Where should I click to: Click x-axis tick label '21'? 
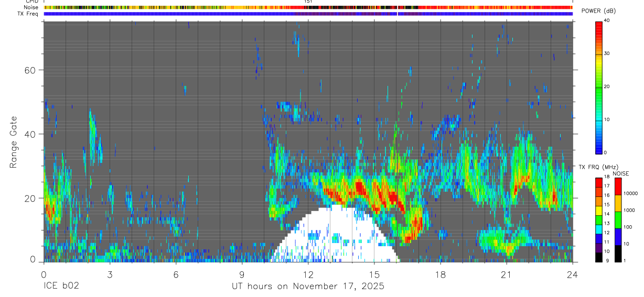(506, 274)
